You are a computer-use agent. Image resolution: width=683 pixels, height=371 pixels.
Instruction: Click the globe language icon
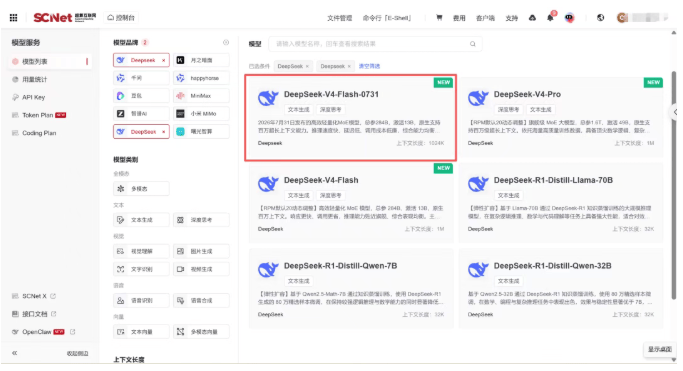601,18
